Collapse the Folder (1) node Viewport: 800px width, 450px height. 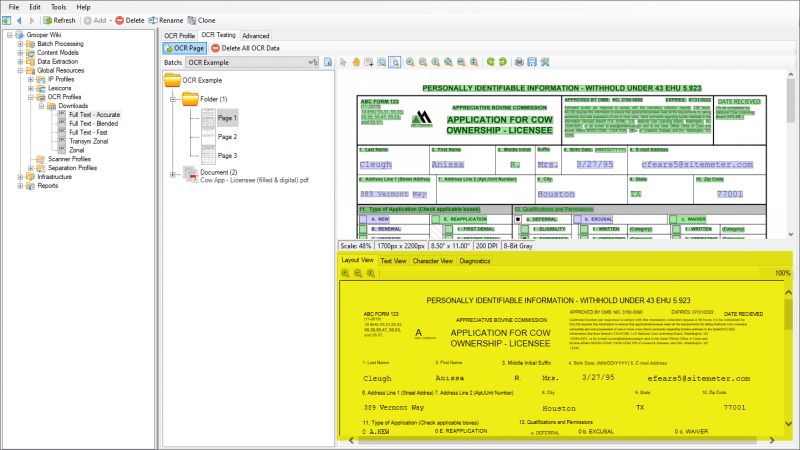tap(173, 99)
